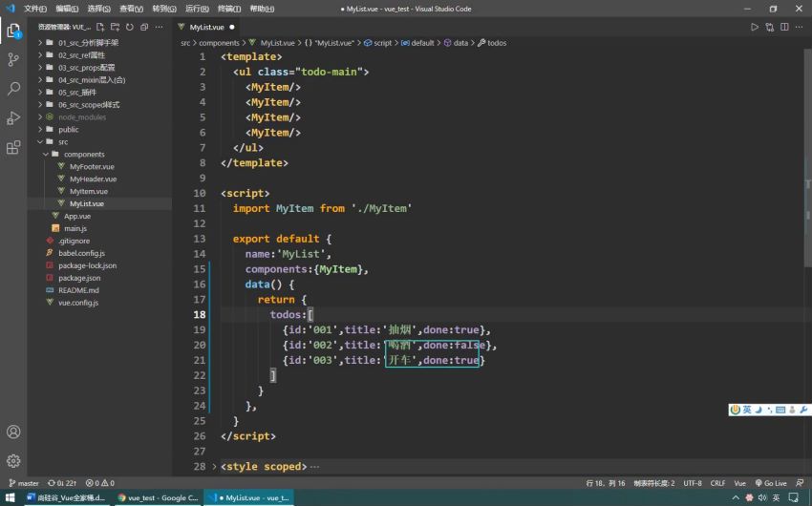The width and height of the screenshot is (812, 506).
Task: Click the Windows Start button
Action: click(x=10, y=497)
